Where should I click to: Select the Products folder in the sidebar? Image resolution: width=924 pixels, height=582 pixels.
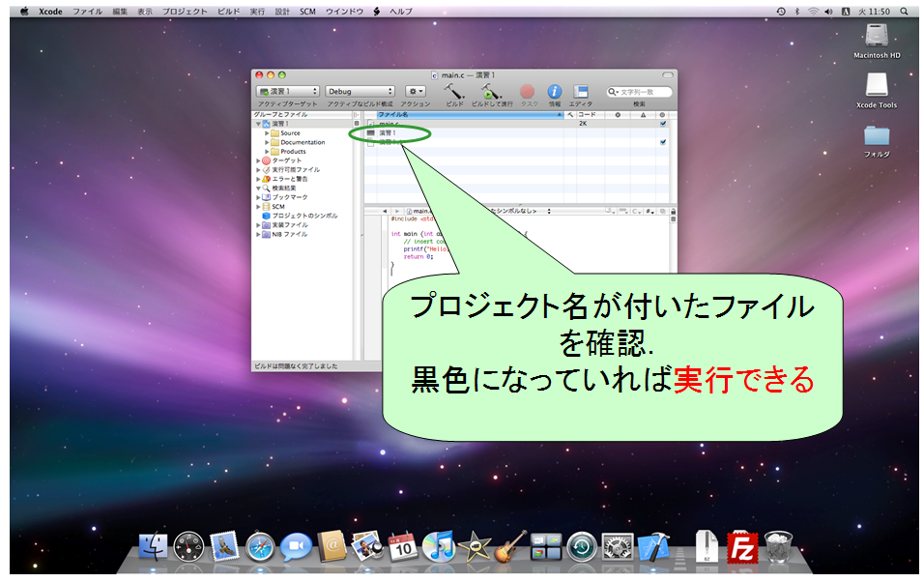pos(288,152)
